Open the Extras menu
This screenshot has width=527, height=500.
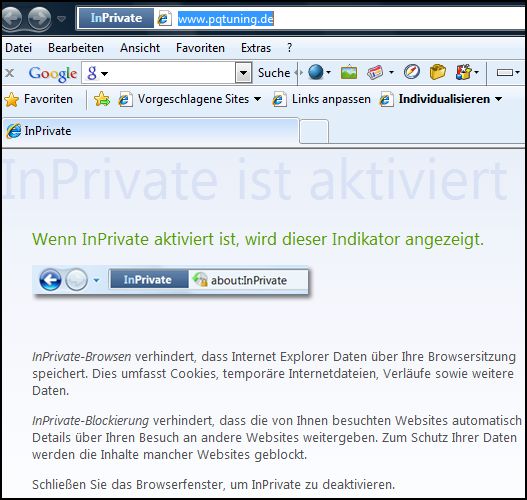pos(256,48)
